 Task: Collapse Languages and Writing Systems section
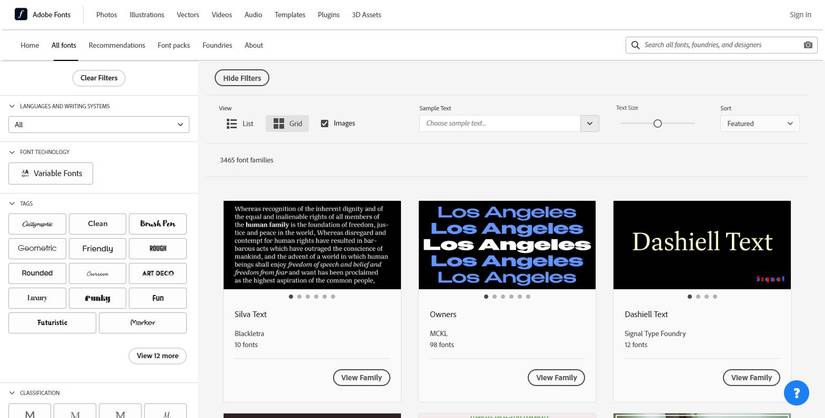point(12,106)
